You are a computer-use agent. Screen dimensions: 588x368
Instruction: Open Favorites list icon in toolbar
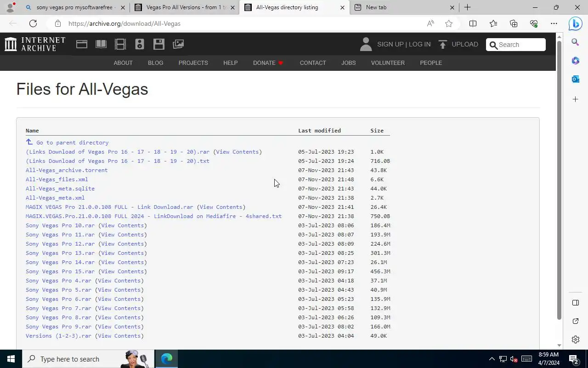[x=493, y=23]
